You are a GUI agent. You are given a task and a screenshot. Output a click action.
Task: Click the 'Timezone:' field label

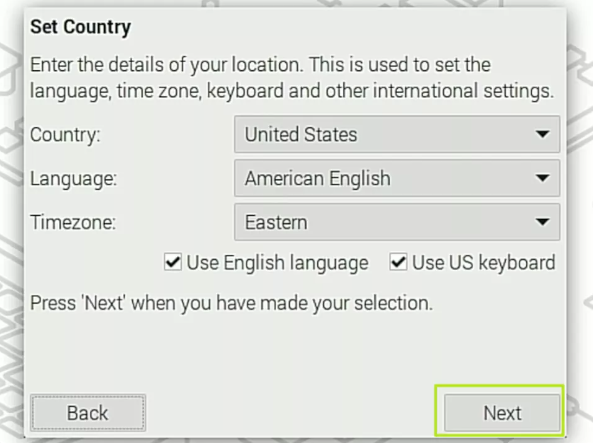tap(73, 222)
